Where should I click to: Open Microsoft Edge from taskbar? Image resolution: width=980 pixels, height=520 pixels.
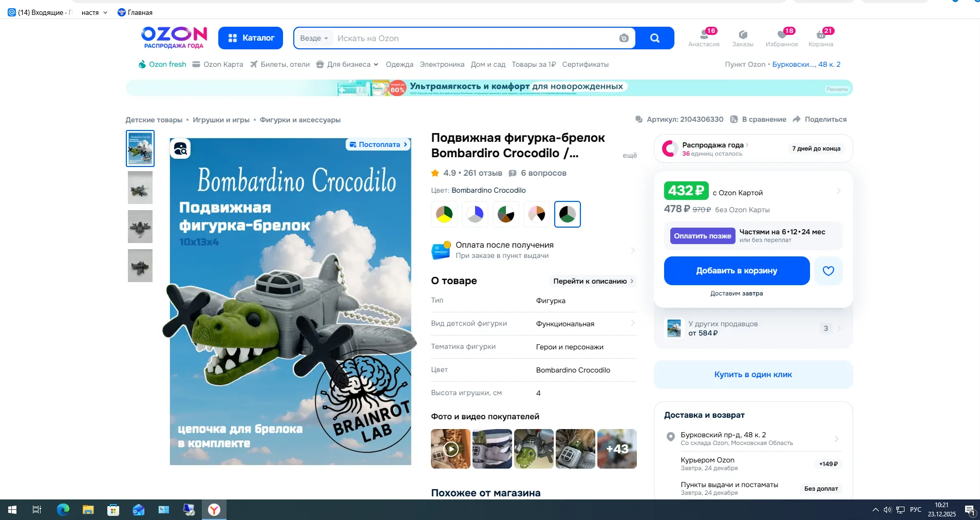point(63,510)
